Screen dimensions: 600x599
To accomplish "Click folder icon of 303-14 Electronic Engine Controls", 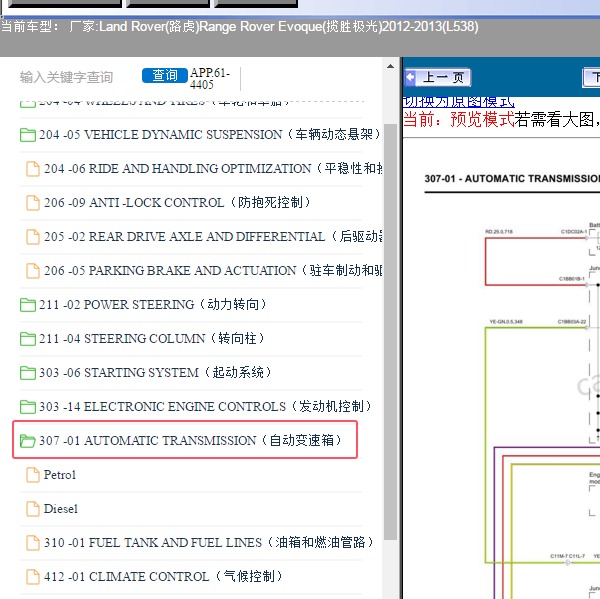I will click(28, 406).
